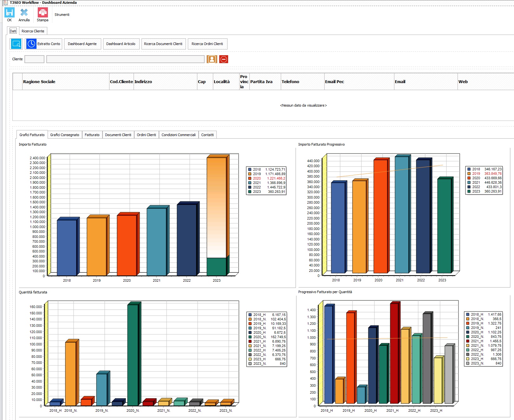Select the Grafici Fatturato tab
Viewport: 514px width, 420px height.
point(32,135)
